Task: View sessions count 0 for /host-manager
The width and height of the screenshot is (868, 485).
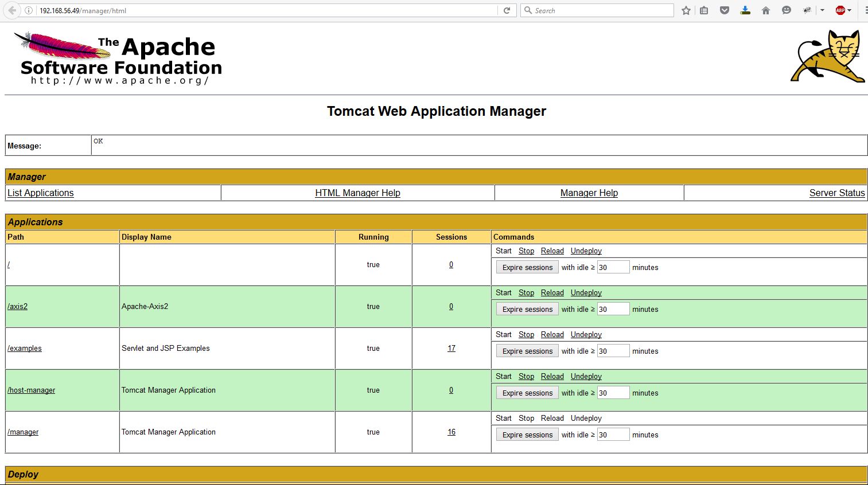Action: tap(451, 390)
